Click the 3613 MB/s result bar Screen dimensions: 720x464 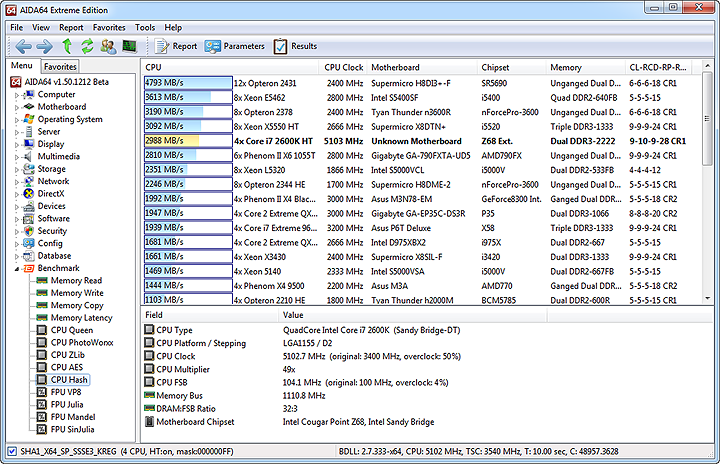coord(188,97)
